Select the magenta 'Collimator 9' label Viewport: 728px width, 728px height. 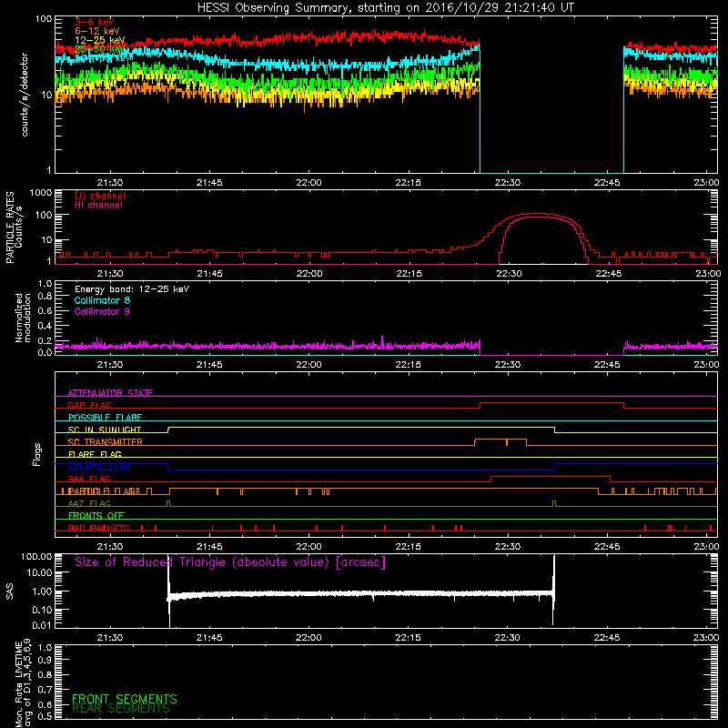tap(102, 311)
